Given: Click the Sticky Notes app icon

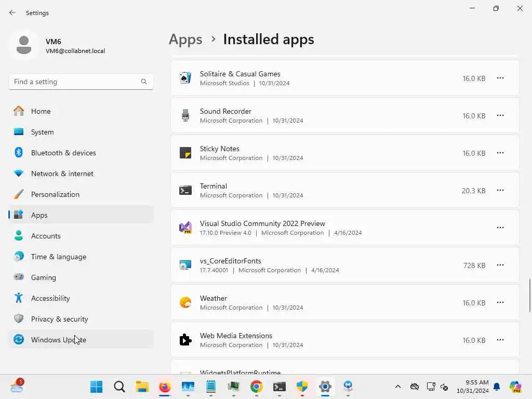Looking at the screenshot, I should point(185,153).
